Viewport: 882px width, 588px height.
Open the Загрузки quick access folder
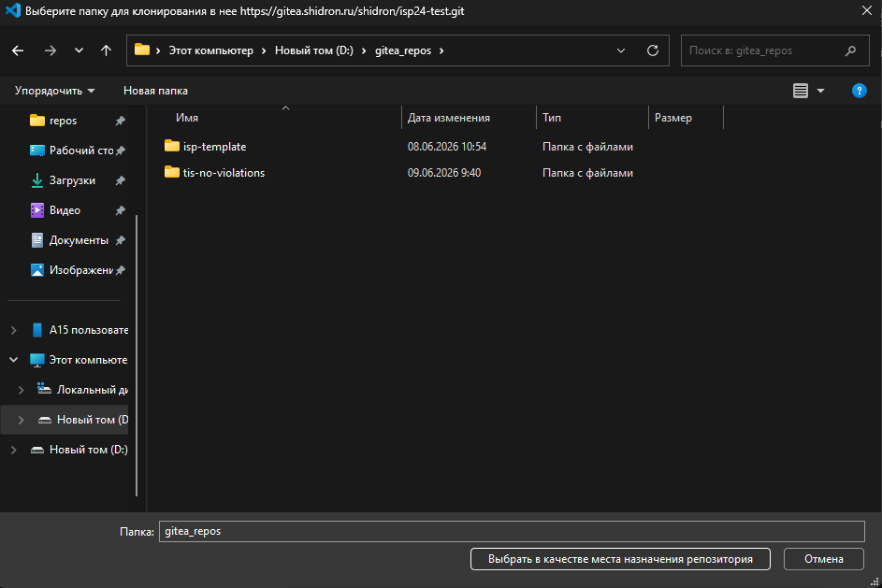pos(72,180)
